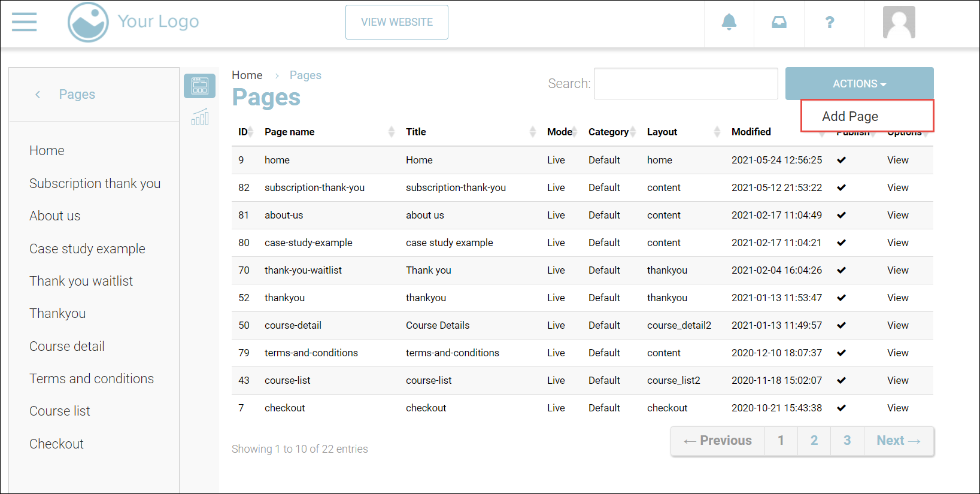Open the hamburger navigation menu
The width and height of the screenshot is (980, 494).
coord(24,22)
